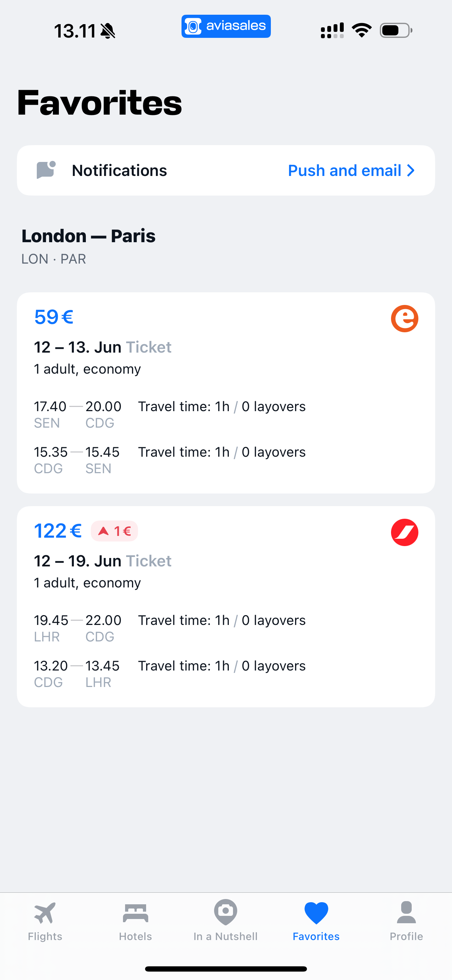The height and width of the screenshot is (980, 452).
Task: Open the Profile person icon
Action: 406,912
